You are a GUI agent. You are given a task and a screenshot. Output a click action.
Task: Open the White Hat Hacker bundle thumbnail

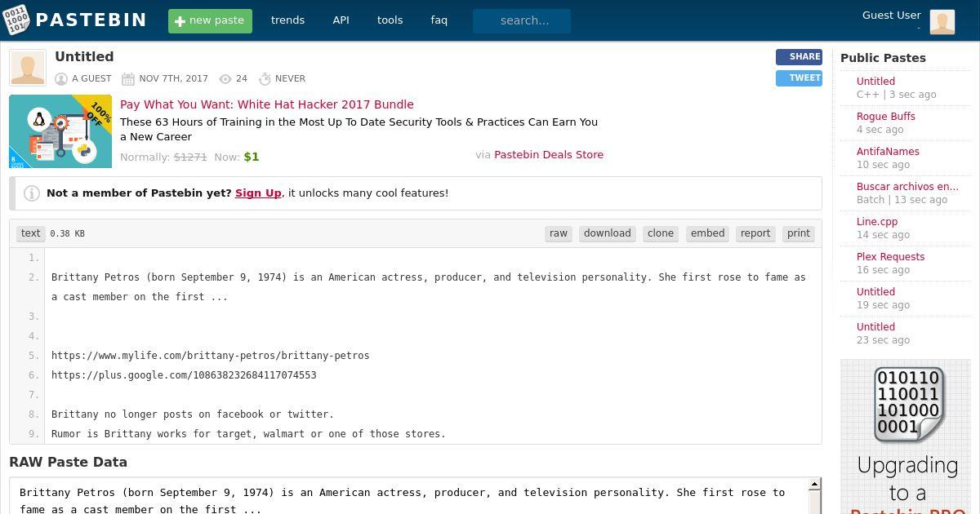pyautogui.click(x=60, y=131)
